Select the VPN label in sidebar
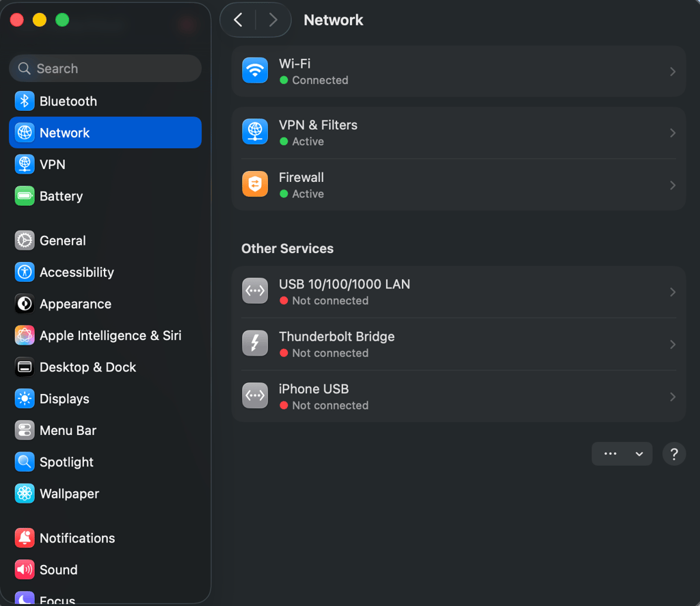This screenshot has height=606, width=700. coord(52,164)
